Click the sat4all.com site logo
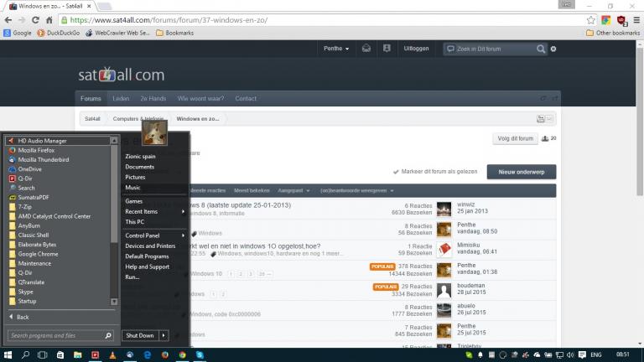This screenshot has height=362, width=644. pyautogui.click(x=121, y=75)
